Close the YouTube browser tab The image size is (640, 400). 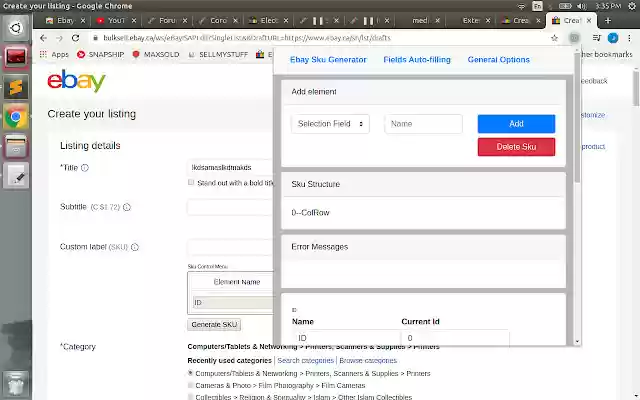[133, 20]
